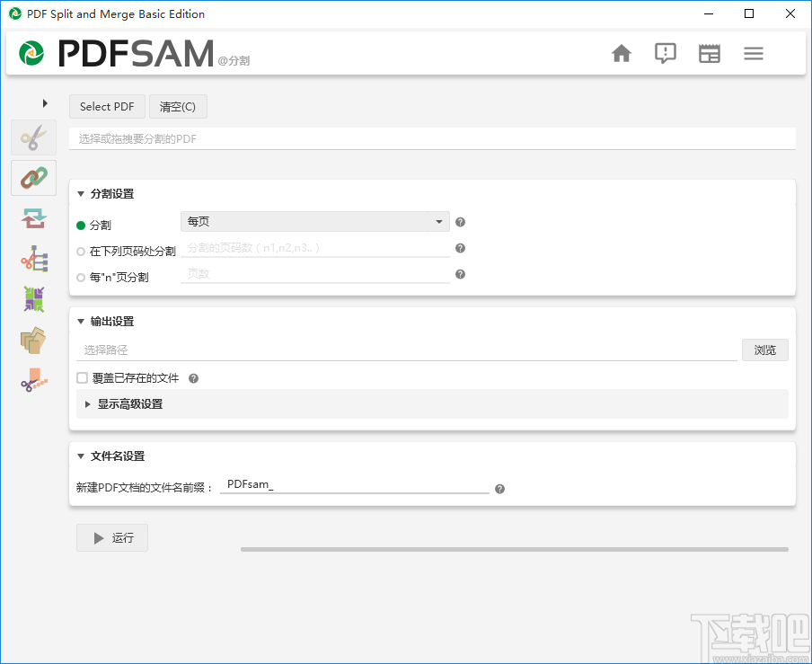Select the Alternate Mix module icon
Viewport: 812px width, 664px height.
(33, 299)
